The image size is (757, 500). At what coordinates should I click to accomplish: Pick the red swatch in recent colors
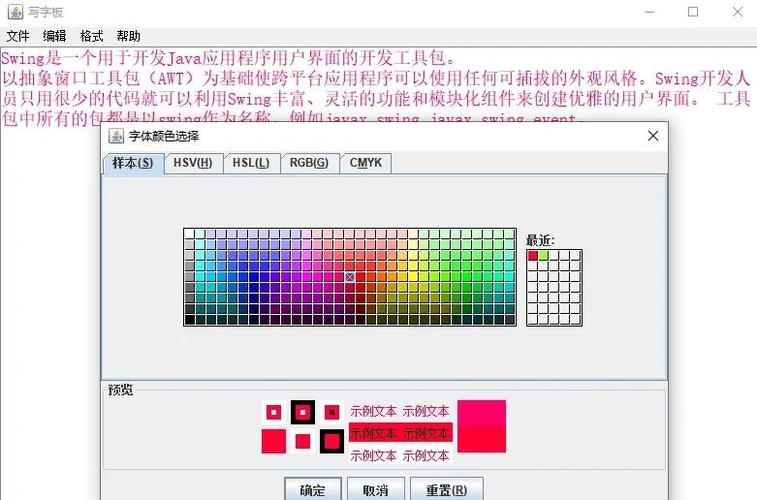pyautogui.click(x=533, y=255)
